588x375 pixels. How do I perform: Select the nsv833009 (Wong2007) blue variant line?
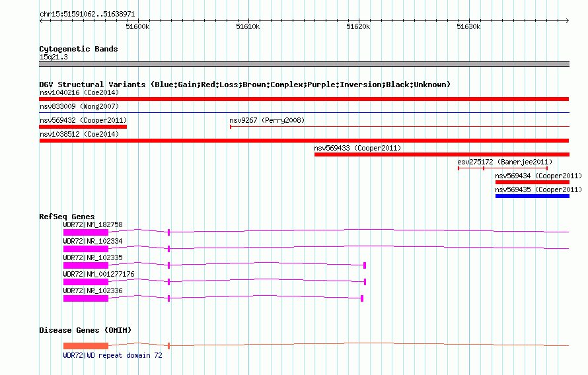point(304,112)
